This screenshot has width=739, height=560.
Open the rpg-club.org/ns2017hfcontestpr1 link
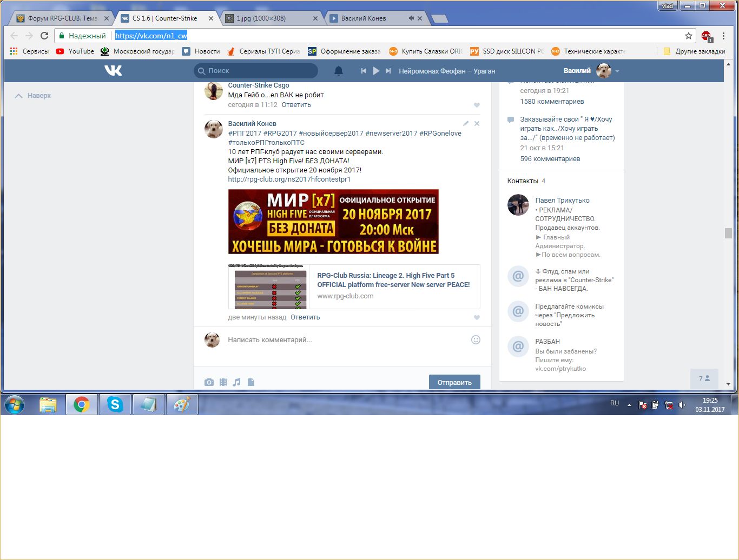point(289,179)
